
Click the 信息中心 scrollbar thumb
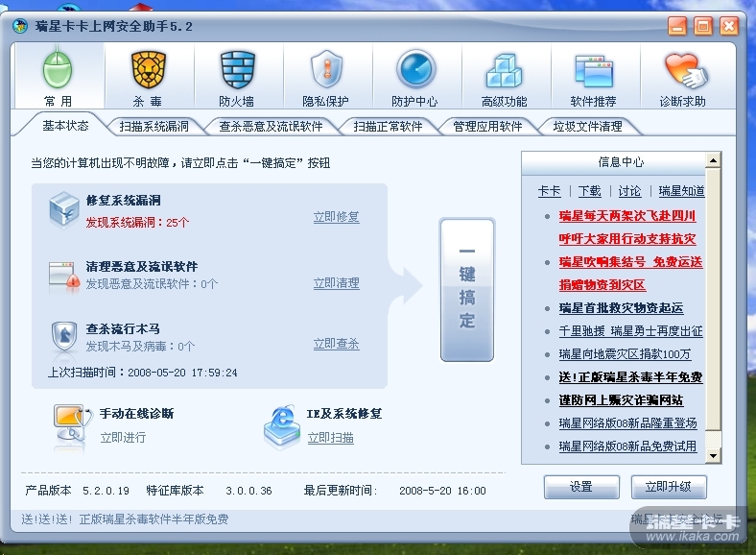713,300
